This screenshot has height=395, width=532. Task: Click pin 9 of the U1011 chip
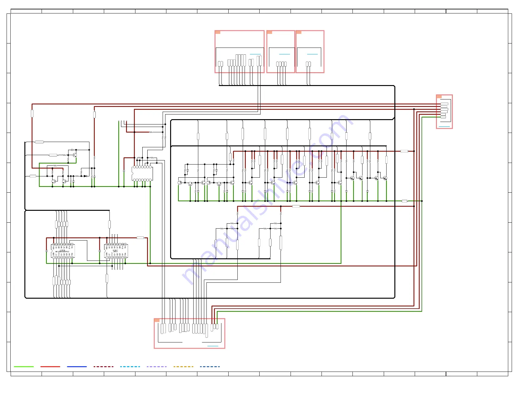(125, 244)
